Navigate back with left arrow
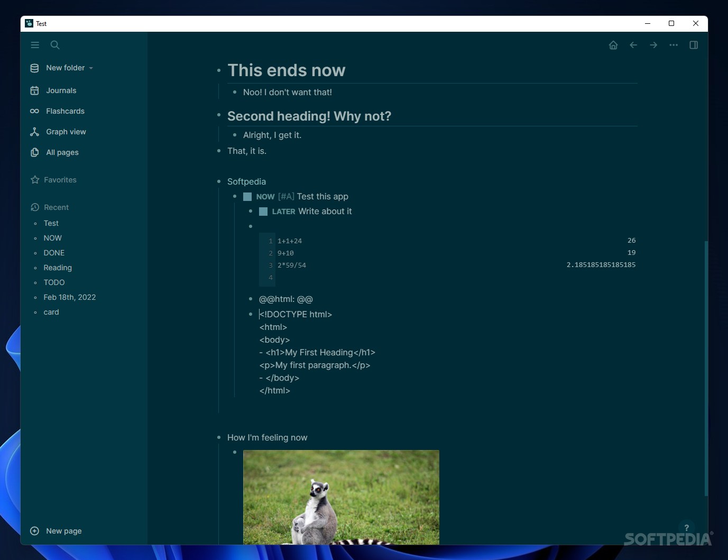728x560 pixels. 633,45
